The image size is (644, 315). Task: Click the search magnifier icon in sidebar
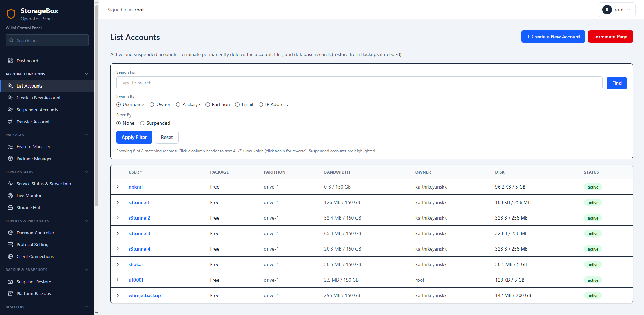[x=11, y=40]
